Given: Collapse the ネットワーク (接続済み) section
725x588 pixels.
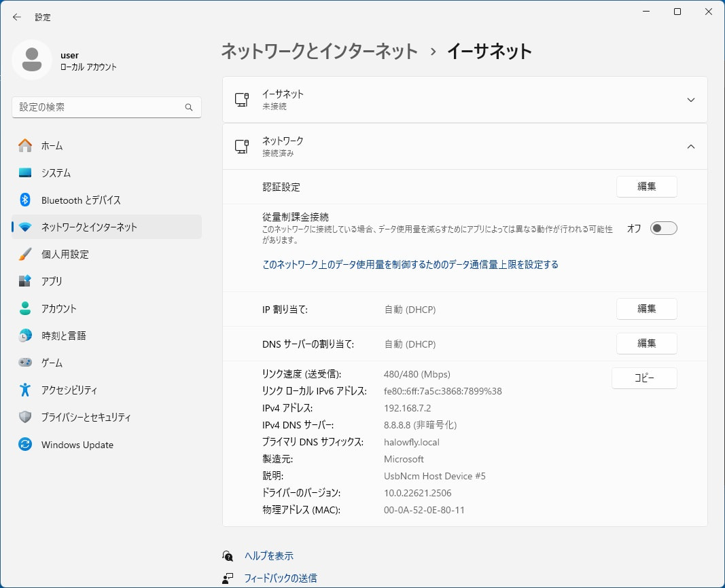Looking at the screenshot, I should pyautogui.click(x=690, y=147).
